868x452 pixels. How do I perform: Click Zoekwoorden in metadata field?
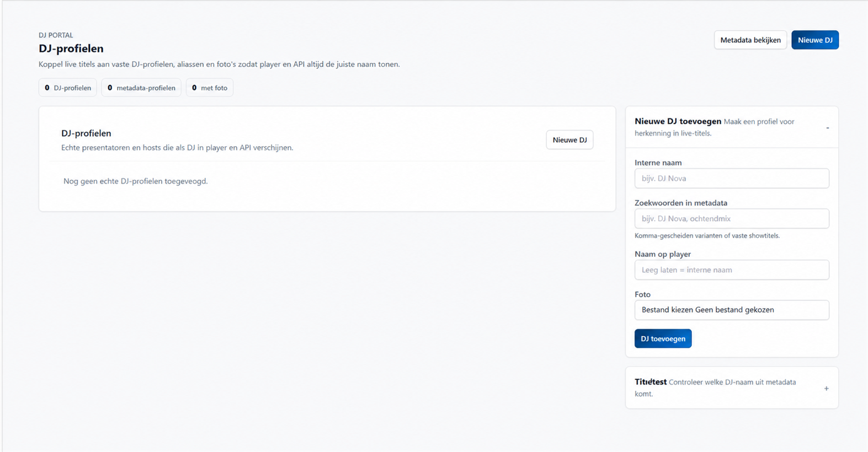coord(732,218)
